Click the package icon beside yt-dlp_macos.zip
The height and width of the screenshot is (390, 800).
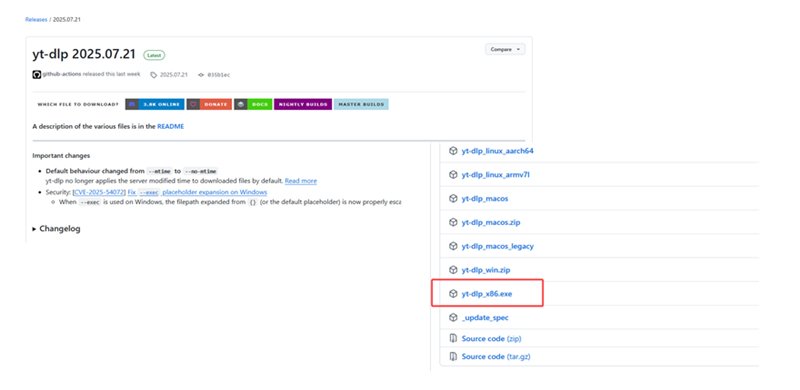[x=453, y=223]
